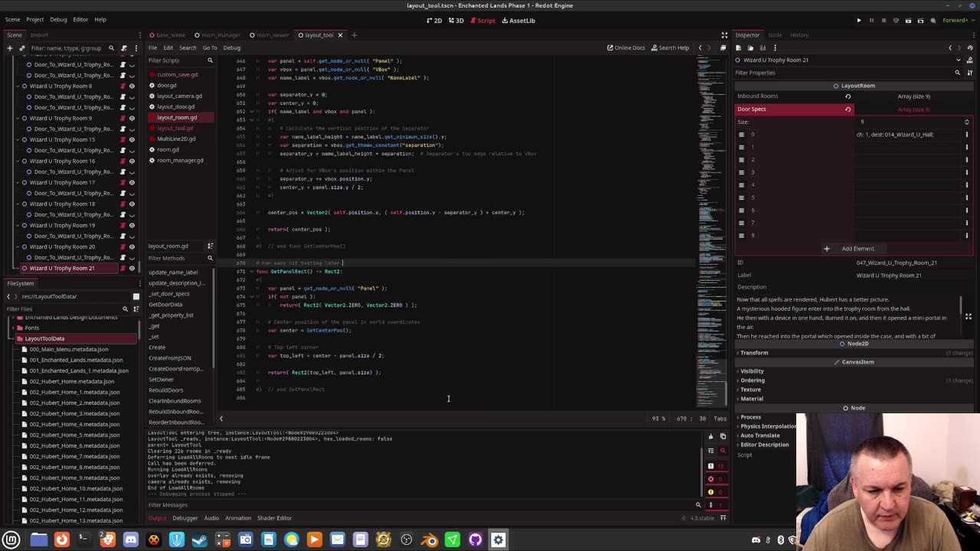Screen dimensions: 980x551
Task: Open the Project menu
Action: coord(35,19)
